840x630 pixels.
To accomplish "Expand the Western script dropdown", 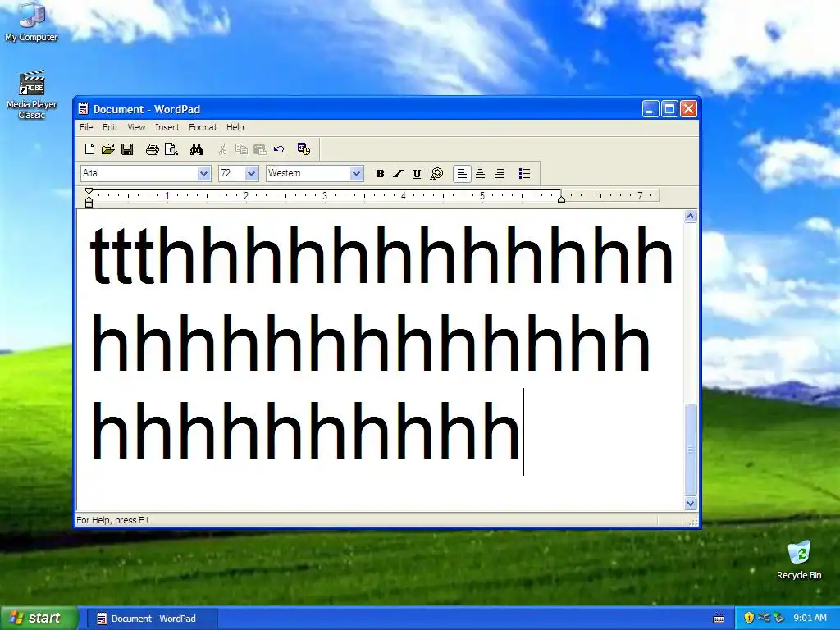I will pos(356,174).
